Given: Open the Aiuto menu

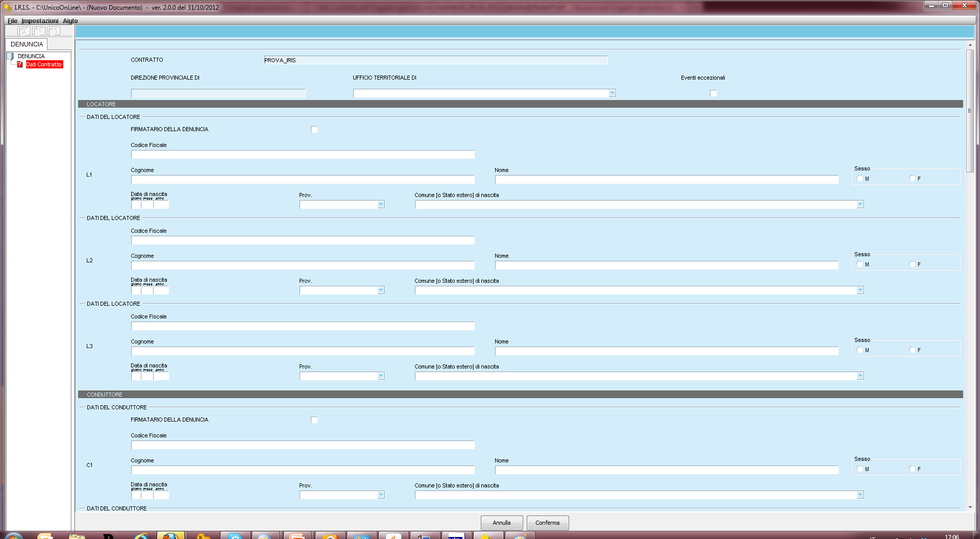Looking at the screenshot, I should pyautogui.click(x=70, y=21).
